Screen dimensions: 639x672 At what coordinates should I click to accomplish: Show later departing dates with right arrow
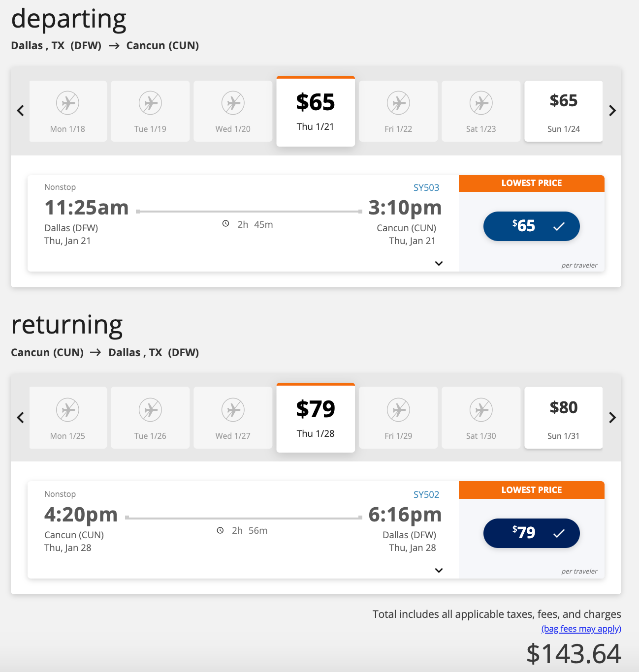(x=612, y=111)
